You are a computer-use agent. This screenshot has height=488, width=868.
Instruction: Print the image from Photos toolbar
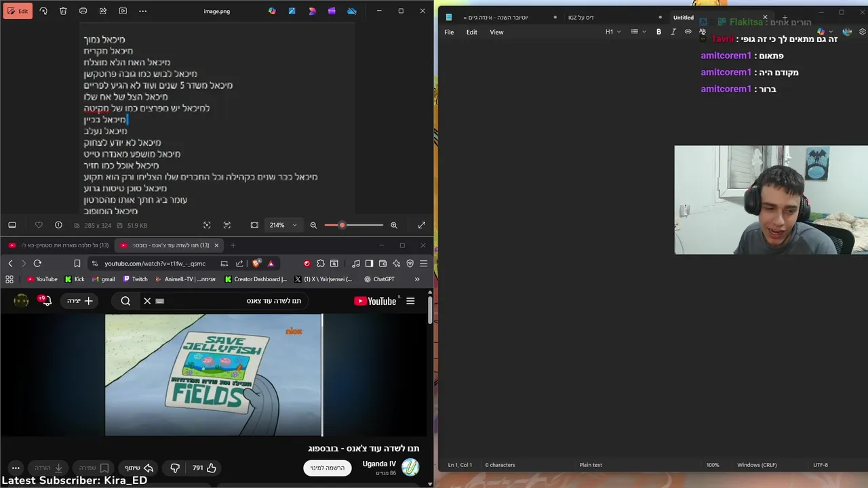coord(83,11)
